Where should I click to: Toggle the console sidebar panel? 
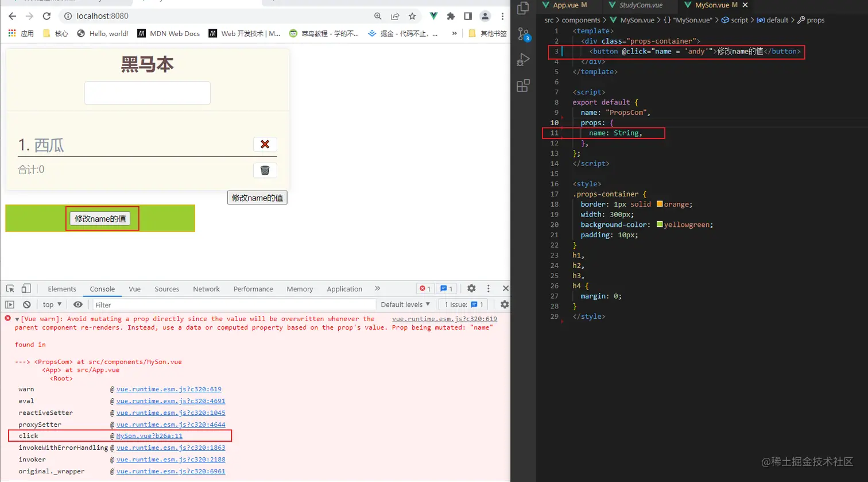coord(10,304)
